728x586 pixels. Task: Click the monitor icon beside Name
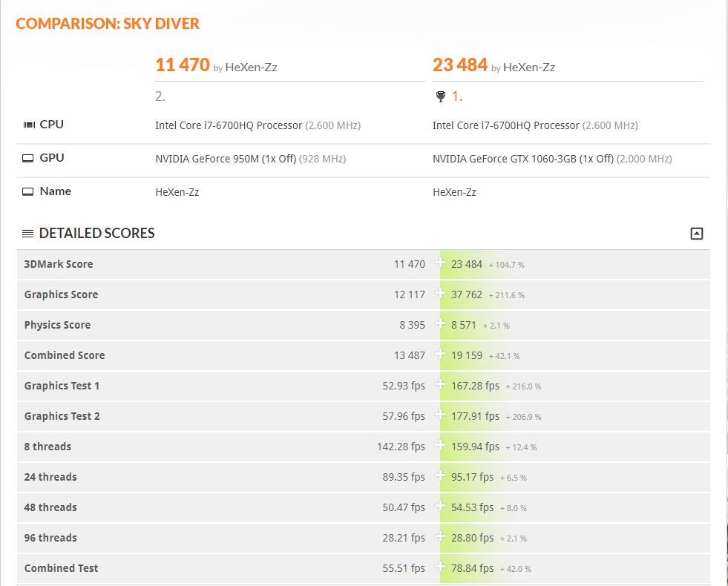coord(28,191)
